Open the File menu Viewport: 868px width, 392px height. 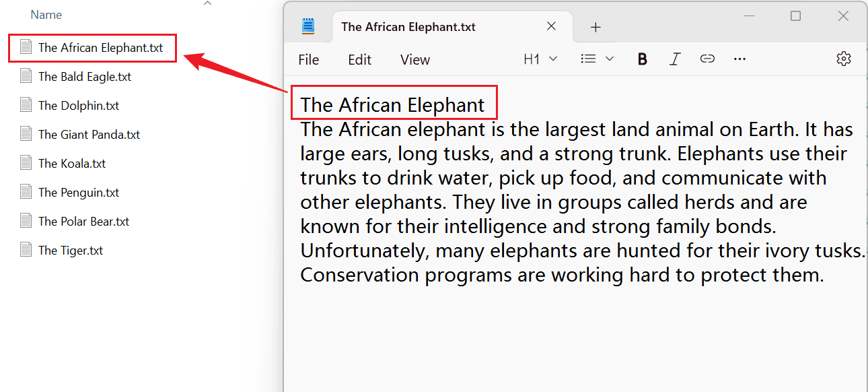coord(309,60)
